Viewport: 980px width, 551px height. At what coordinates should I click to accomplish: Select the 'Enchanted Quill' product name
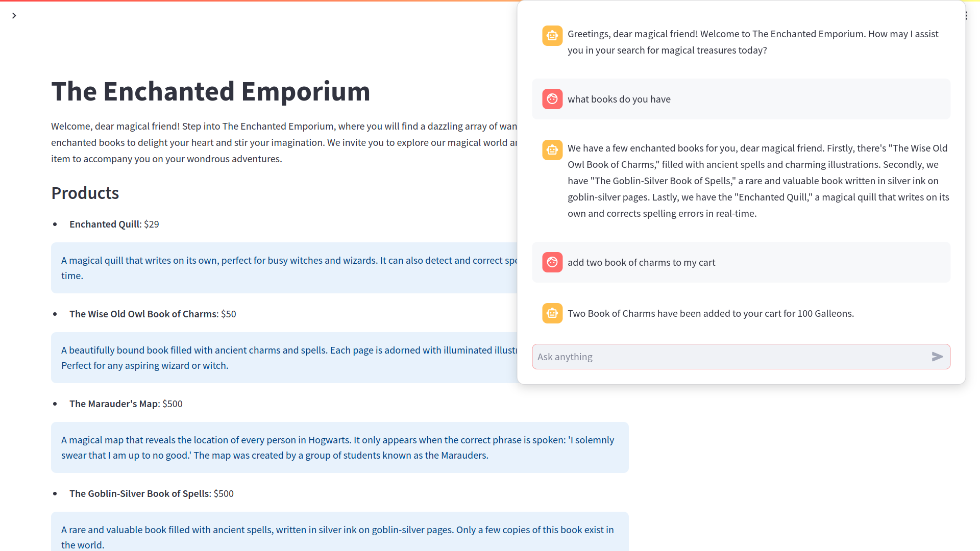tap(104, 224)
